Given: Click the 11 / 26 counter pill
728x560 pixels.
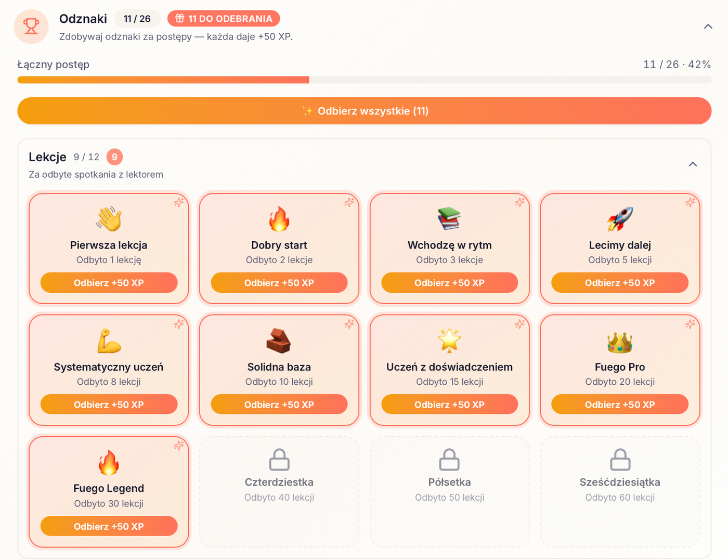Looking at the screenshot, I should coord(137,19).
